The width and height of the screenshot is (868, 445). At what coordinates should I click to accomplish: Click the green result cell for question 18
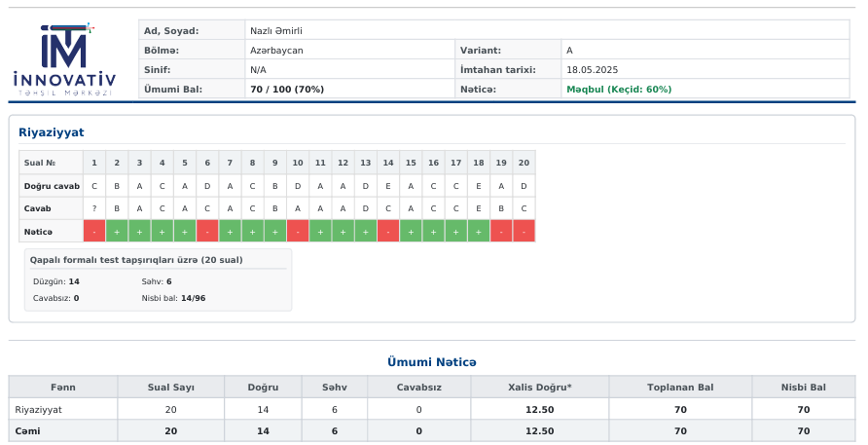[479, 231]
